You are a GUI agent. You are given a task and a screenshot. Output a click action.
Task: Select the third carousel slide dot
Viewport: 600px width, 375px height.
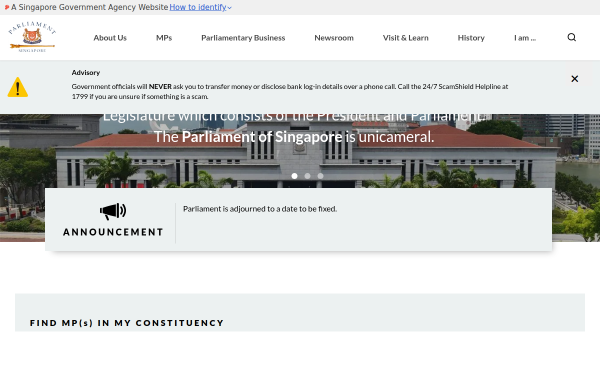(320, 176)
